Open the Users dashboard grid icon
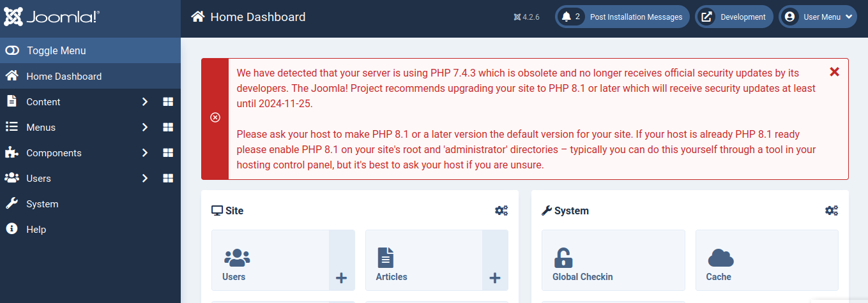868x303 pixels. point(168,178)
